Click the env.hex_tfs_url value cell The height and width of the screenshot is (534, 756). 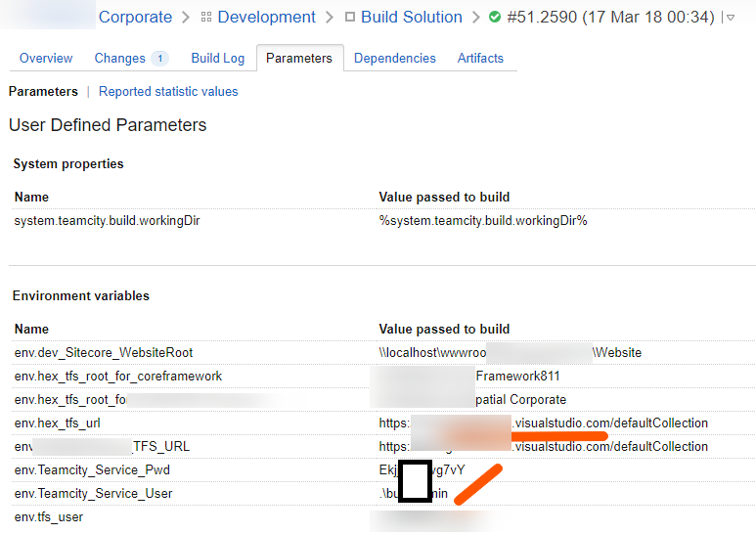click(544, 423)
